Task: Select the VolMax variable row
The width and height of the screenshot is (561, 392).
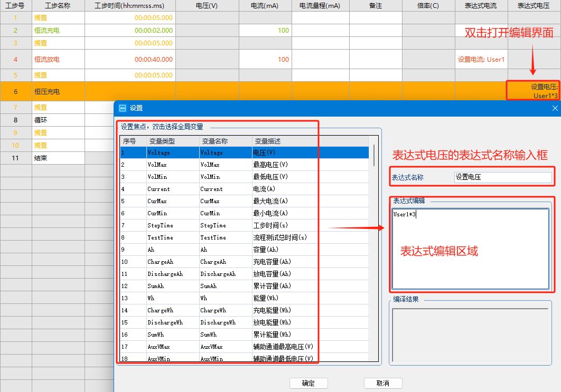Action: [211, 164]
